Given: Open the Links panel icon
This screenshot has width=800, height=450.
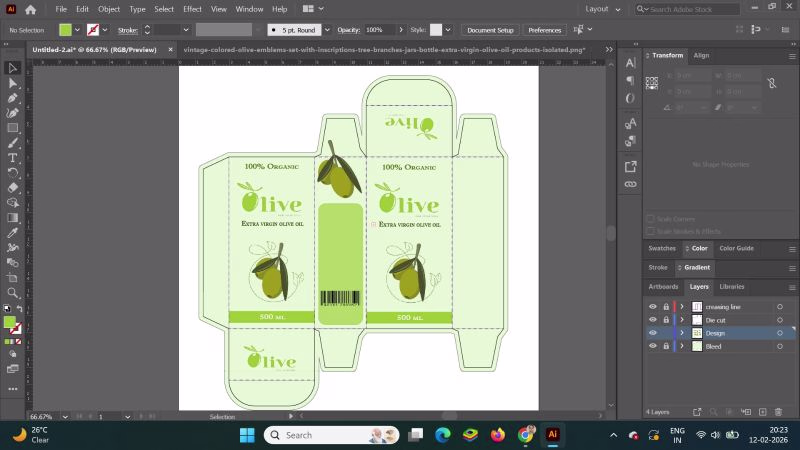Looking at the screenshot, I should [631, 184].
